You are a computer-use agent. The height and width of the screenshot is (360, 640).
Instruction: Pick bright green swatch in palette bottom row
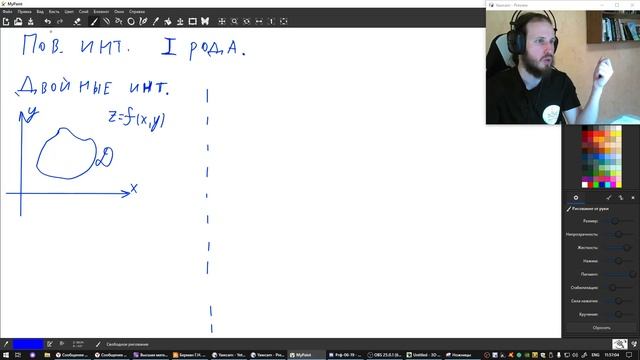pyautogui.click(x=596, y=185)
